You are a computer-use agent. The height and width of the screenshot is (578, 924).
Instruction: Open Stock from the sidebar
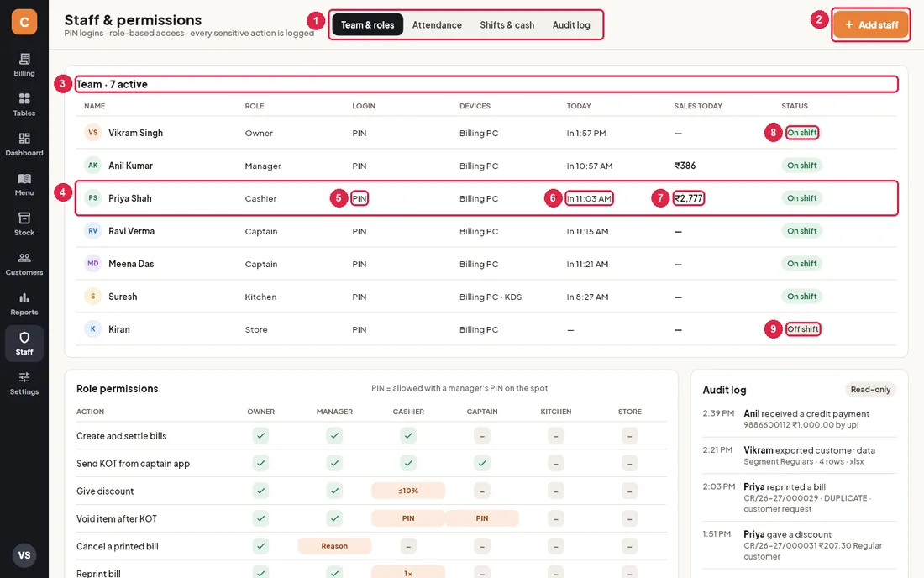click(x=24, y=224)
